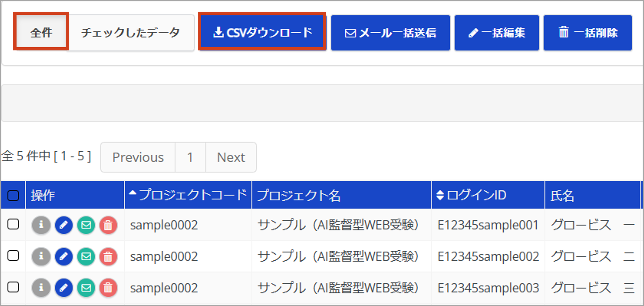
Task: Delete trash icon for E12345sample002 row
Action: 108,256
